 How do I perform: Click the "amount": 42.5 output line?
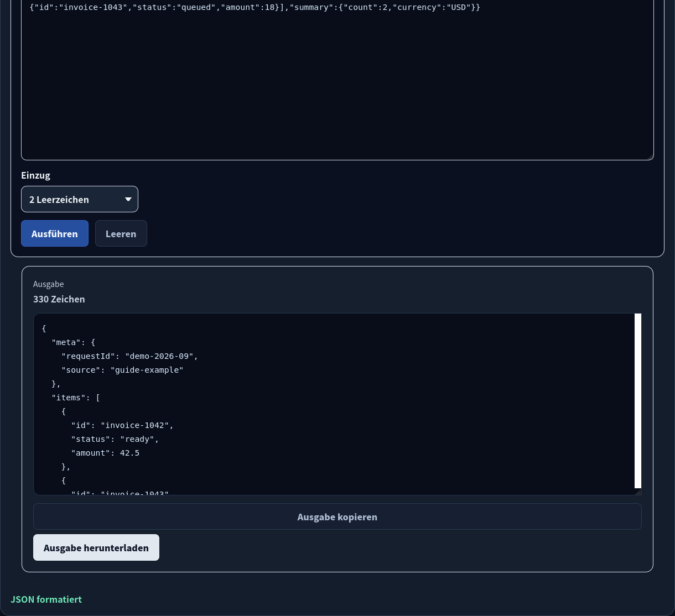click(x=105, y=453)
